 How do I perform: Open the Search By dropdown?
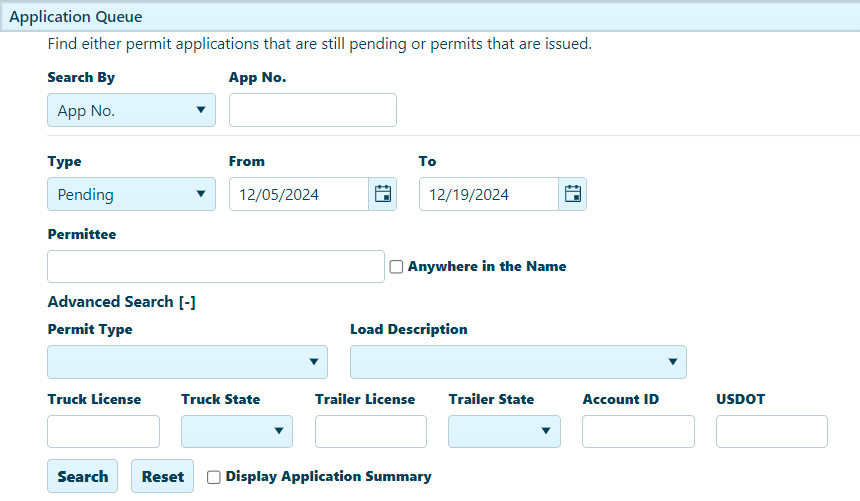131,111
